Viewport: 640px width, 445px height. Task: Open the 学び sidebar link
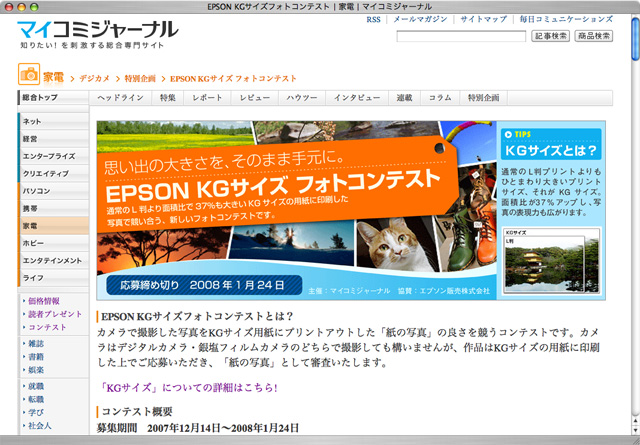(36, 412)
